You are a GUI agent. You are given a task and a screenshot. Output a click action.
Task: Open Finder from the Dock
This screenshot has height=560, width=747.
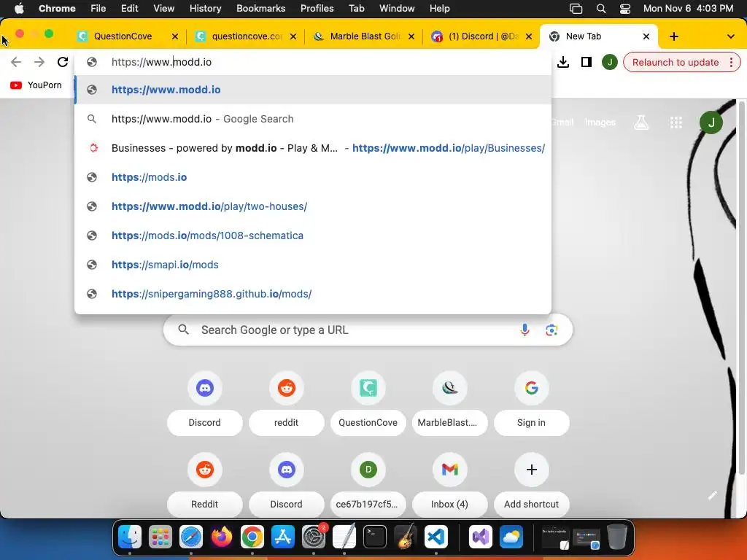[x=130, y=537]
